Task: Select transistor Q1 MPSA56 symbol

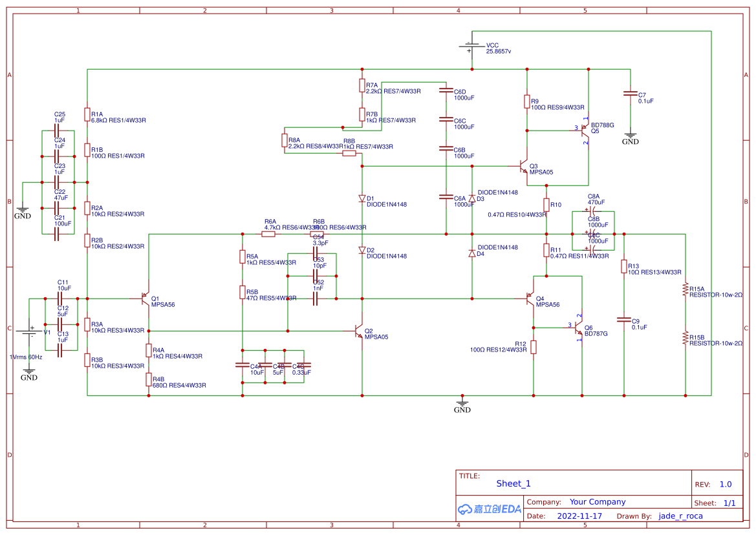Action: pyautogui.click(x=143, y=297)
